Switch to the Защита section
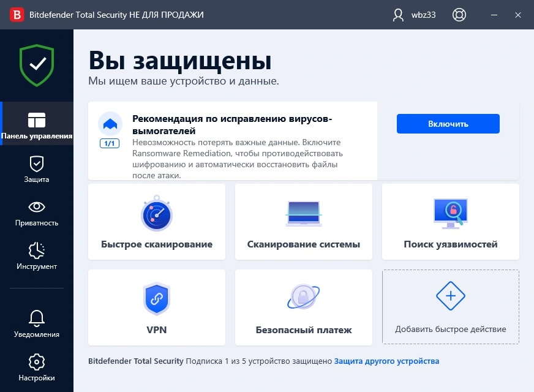Image resolution: width=534 pixels, height=392 pixels. (37, 169)
